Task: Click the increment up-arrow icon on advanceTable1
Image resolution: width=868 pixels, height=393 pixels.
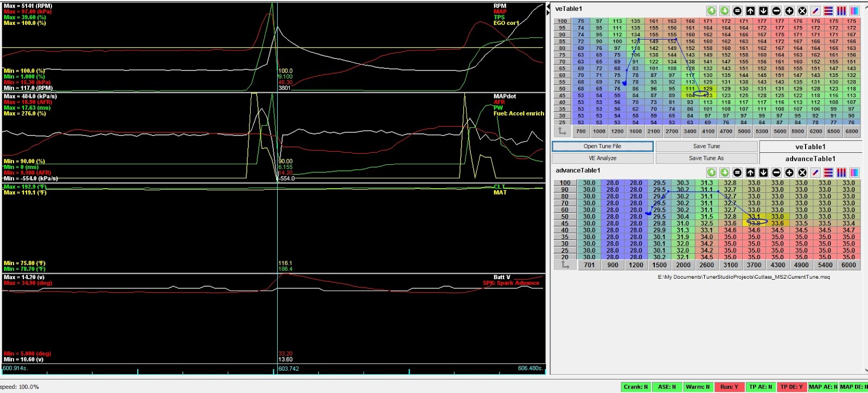Action: (750, 172)
